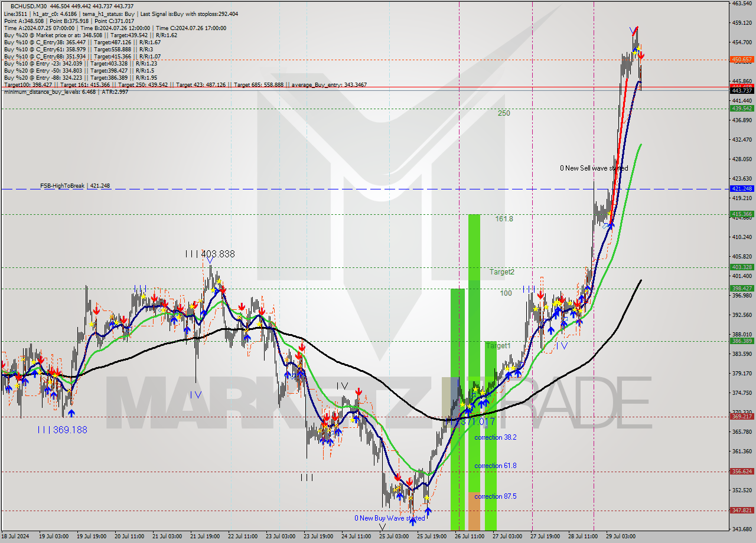756x543 pixels.
Task: Click the 'Target1' label
Action: click(x=498, y=346)
